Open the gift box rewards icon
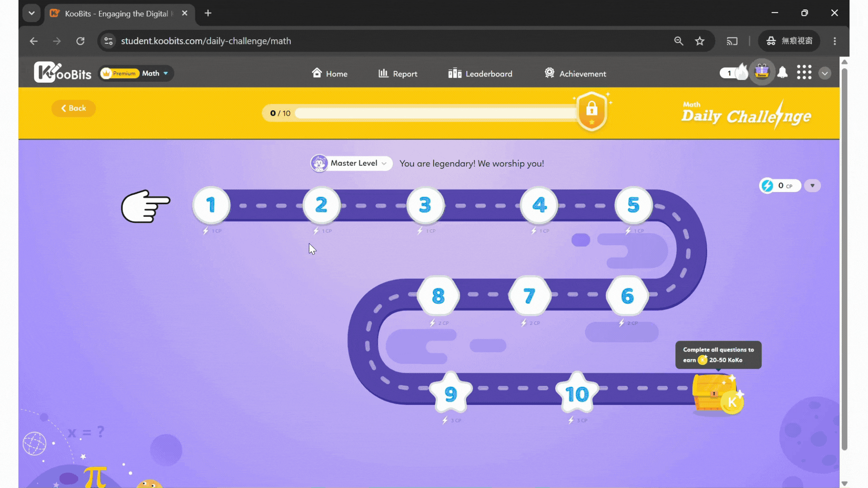 tap(762, 72)
